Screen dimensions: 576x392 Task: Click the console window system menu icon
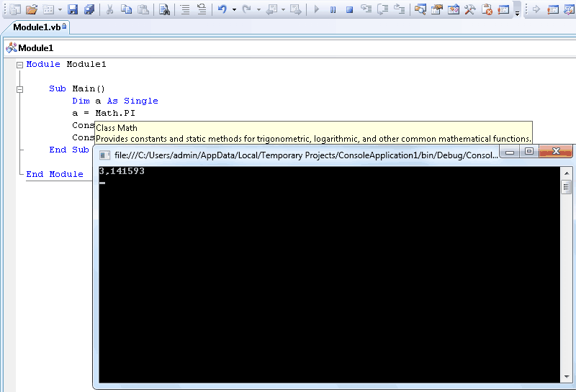104,155
